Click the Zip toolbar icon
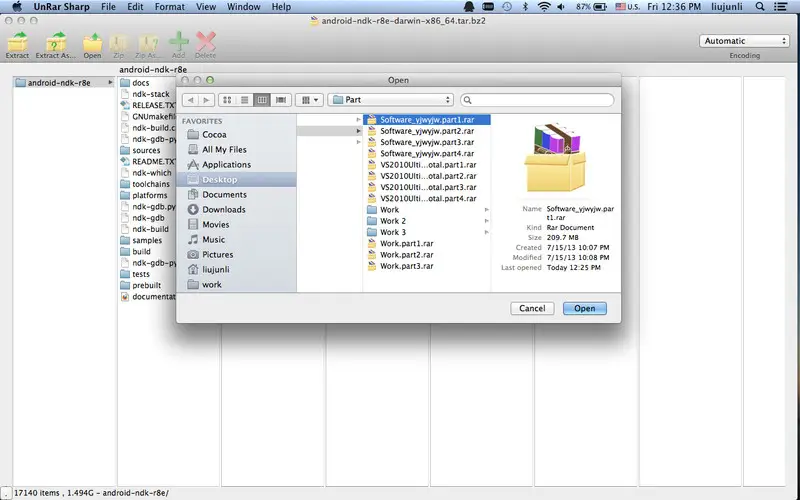The image size is (800, 500). pos(118,43)
